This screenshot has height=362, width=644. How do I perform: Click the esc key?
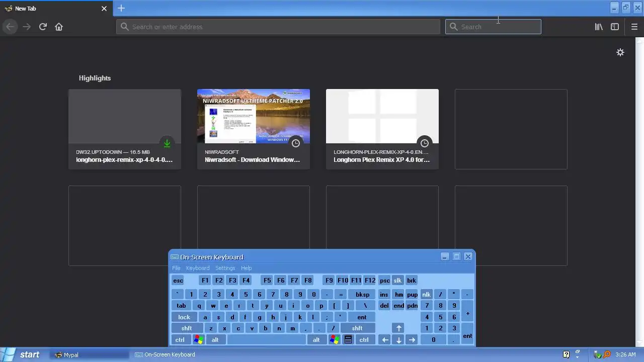pyautogui.click(x=178, y=281)
